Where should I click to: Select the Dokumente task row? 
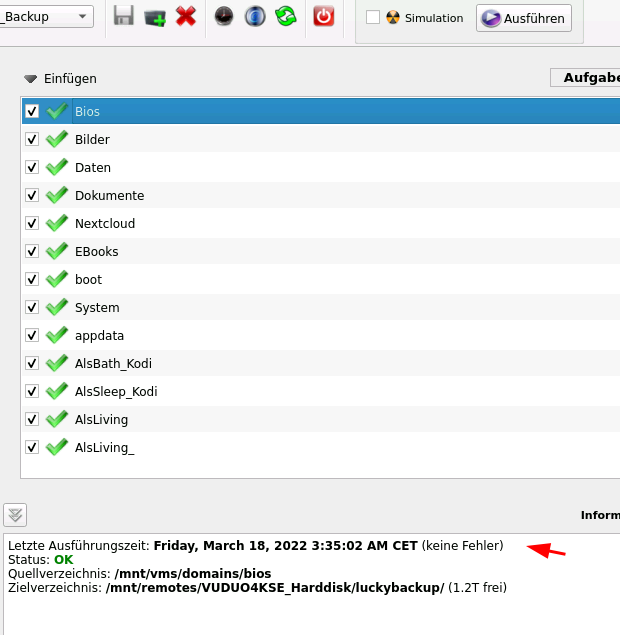click(321, 195)
